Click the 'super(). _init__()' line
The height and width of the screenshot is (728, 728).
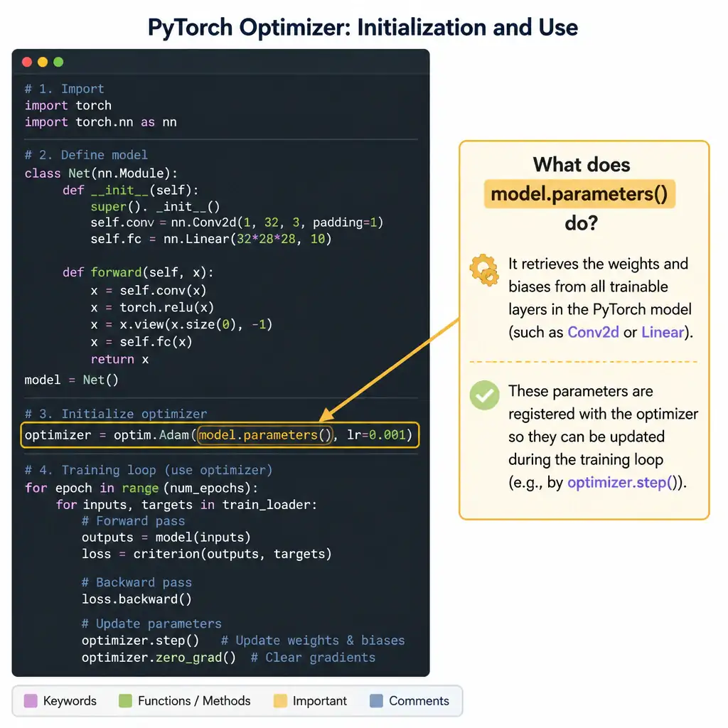[155, 207]
